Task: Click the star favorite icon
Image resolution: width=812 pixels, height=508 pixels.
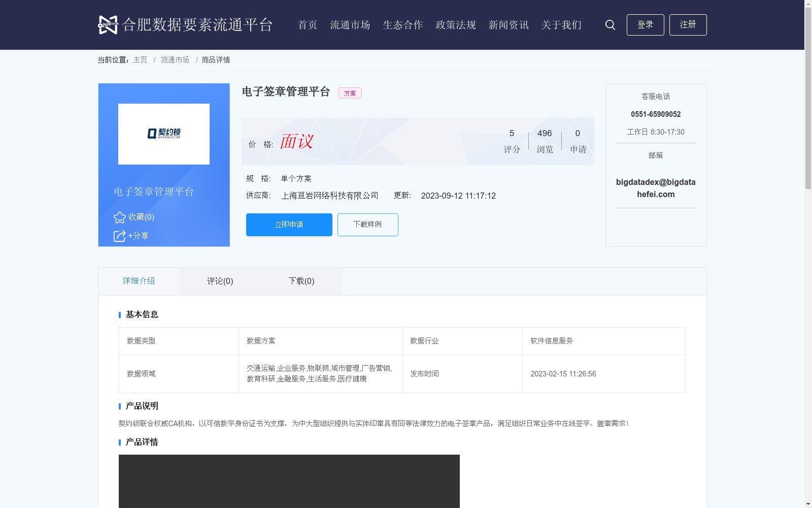Action: point(120,217)
